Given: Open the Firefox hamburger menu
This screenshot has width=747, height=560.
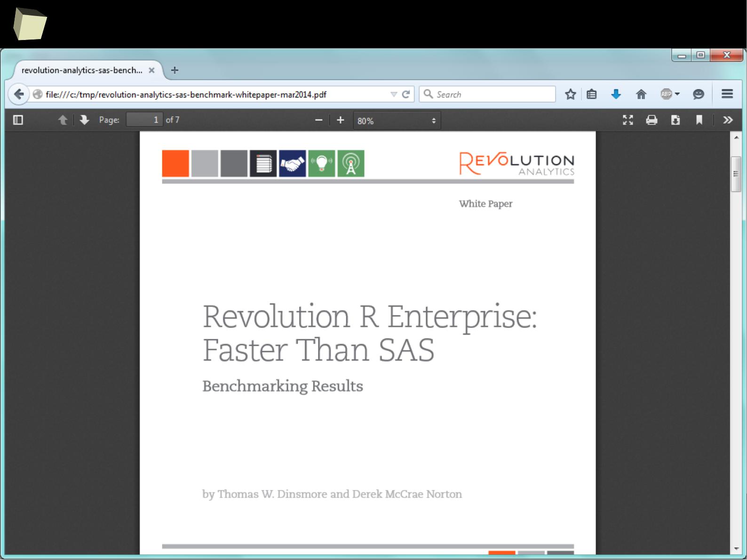Looking at the screenshot, I should click(x=727, y=94).
